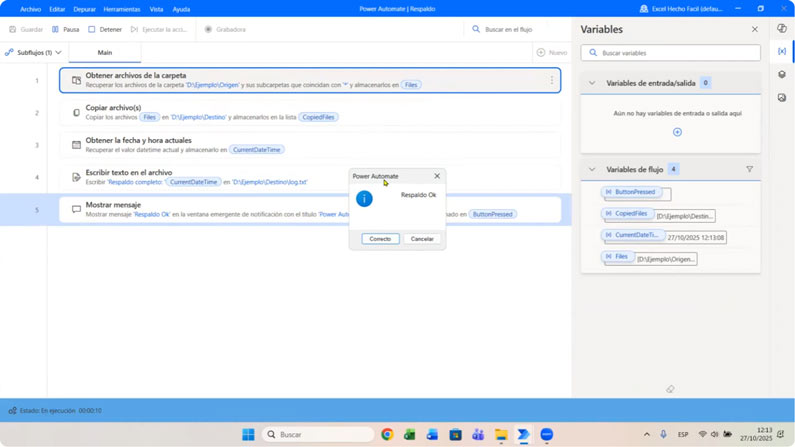Open the flow variables filter icon
Viewport: 795px width, 447px height.
(749, 169)
